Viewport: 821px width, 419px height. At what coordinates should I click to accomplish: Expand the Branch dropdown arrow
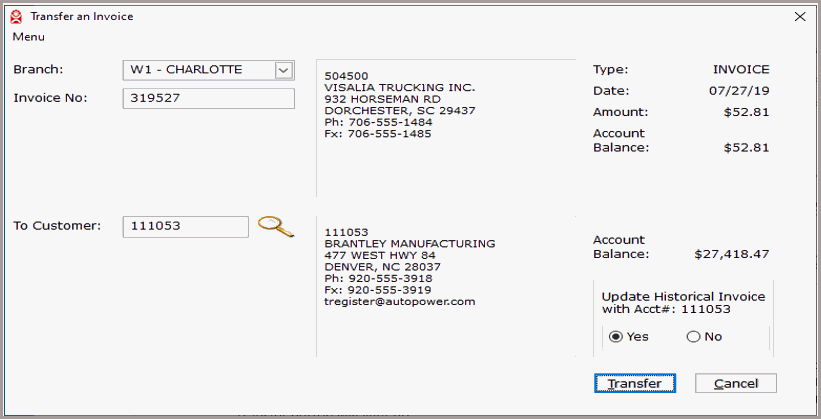click(283, 70)
